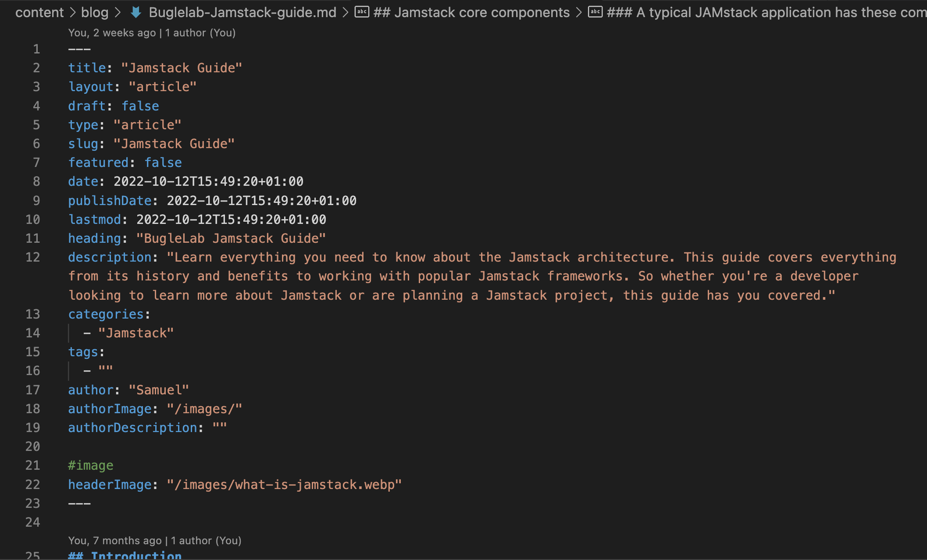Place cursor in the title "Jamstack Guide" string
Image resolution: width=927 pixels, height=560 pixels.
[181, 68]
